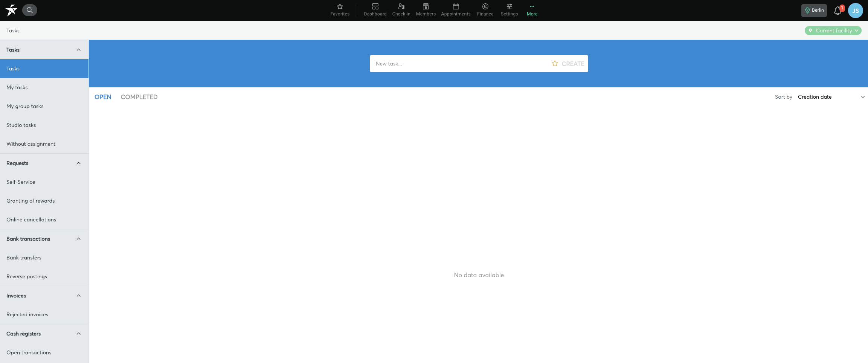The image size is (868, 363).
Task: Open Rejected invoices
Action: (x=44, y=314)
